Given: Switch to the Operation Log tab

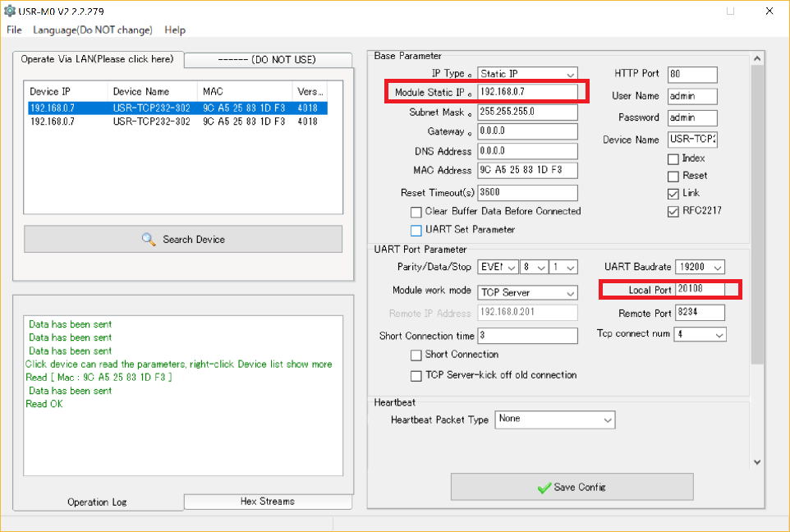Looking at the screenshot, I should (97, 502).
